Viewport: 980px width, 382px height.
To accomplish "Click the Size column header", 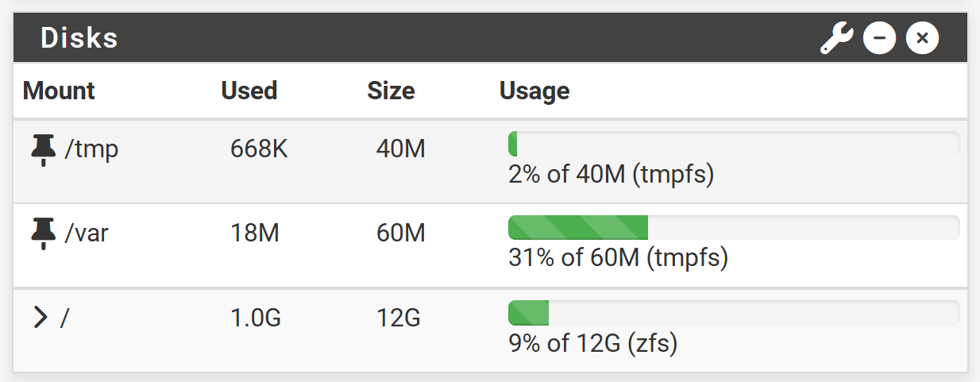I will click(x=391, y=91).
